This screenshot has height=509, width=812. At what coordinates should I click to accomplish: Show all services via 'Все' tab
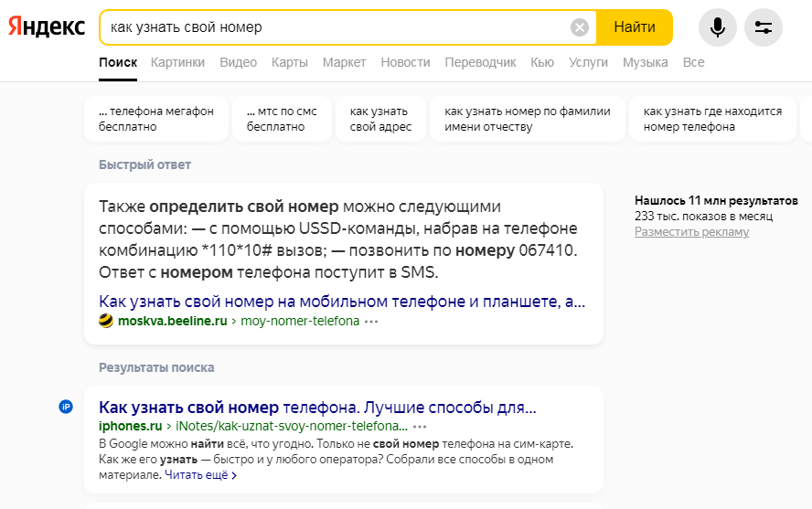pyautogui.click(x=693, y=62)
